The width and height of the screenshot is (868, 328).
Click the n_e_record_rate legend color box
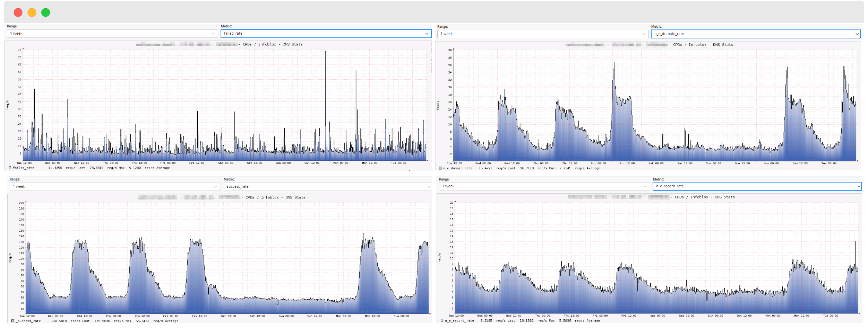442,321
